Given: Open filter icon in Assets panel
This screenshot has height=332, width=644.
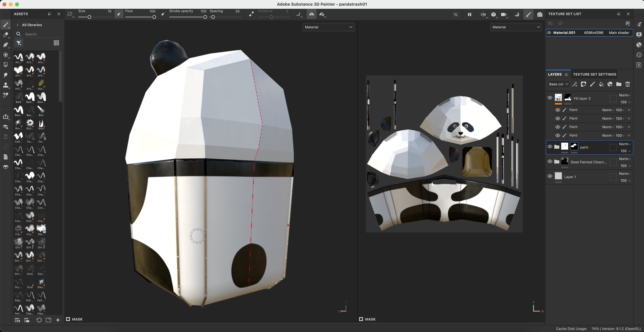Looking at the screenshot, I should (x=19, y=43).
